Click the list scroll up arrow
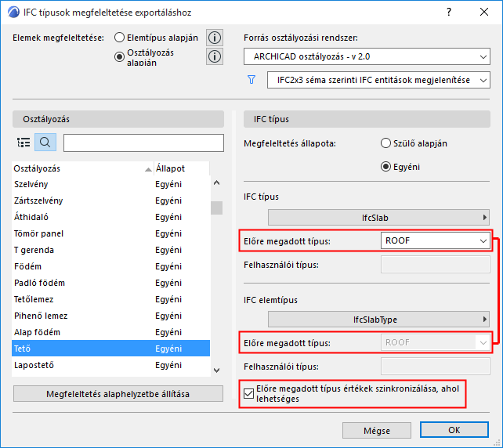Screen dimensions: 503x448 coord(217,182)
